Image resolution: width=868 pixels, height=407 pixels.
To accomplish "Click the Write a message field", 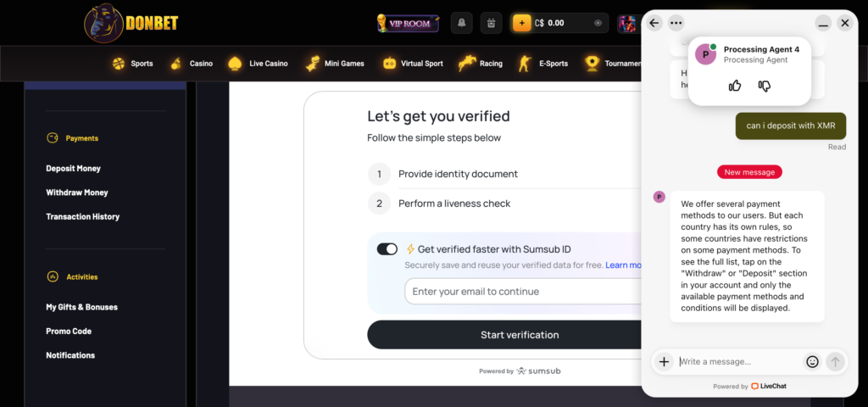I will click(x=739, y=361).
